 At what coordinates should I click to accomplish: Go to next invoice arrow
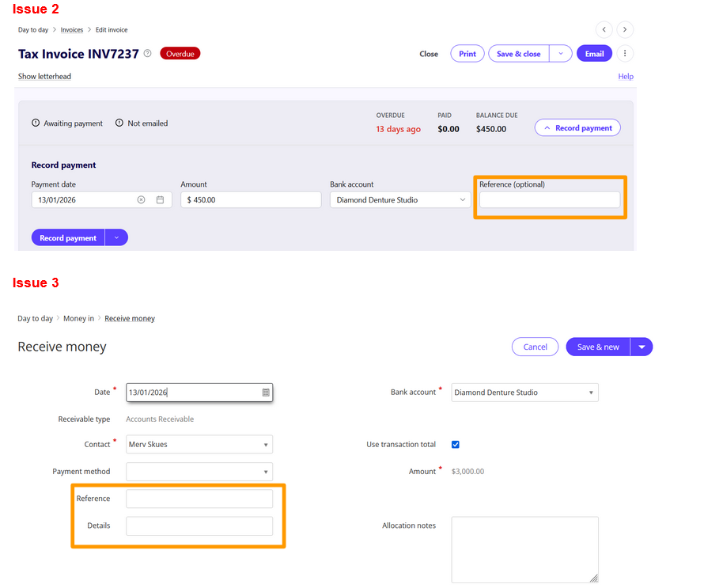click(x=625, y=29)
